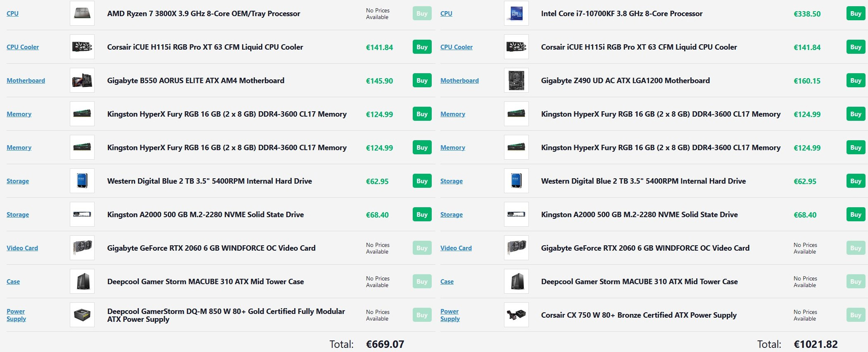Open the WD Blue hard drive thumbnail in Intel list
Screen dimensions: 868x352
(x=516, y=181)
